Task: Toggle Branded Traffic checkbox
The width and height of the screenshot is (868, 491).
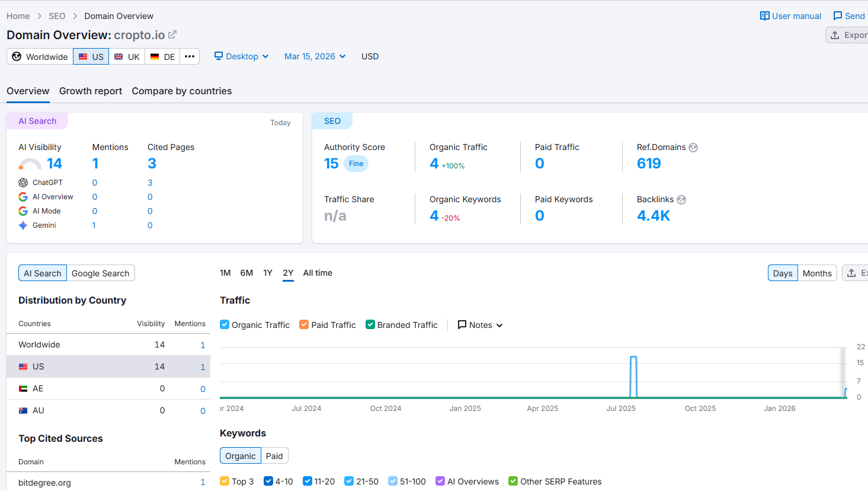Action: [370, 324]
